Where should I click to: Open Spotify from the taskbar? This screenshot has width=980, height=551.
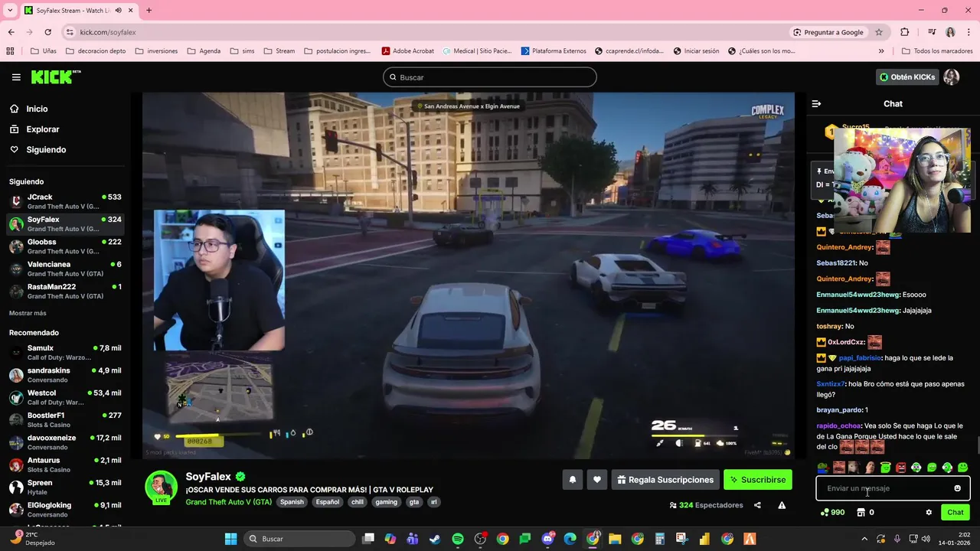pos(458,539)
